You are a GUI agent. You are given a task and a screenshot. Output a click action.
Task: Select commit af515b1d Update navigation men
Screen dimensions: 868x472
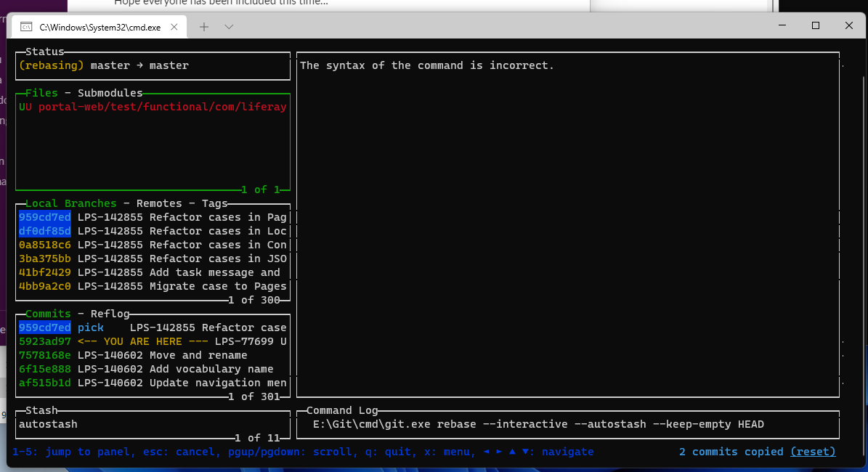(153, 383)
